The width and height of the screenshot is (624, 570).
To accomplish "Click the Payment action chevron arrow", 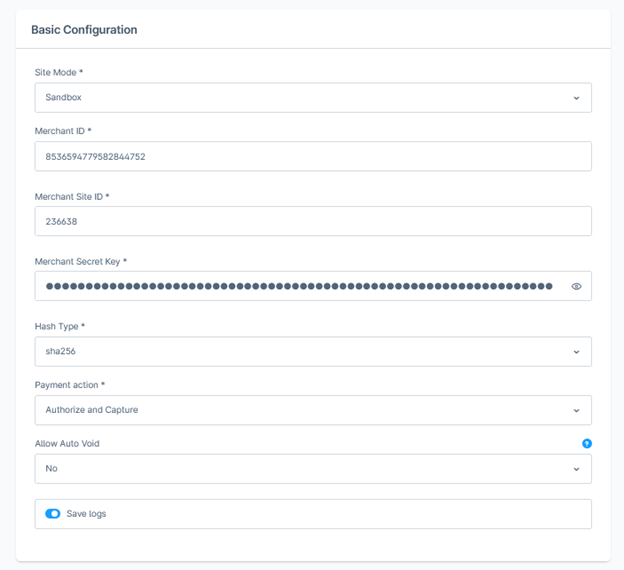I will (x=576, y=410).
